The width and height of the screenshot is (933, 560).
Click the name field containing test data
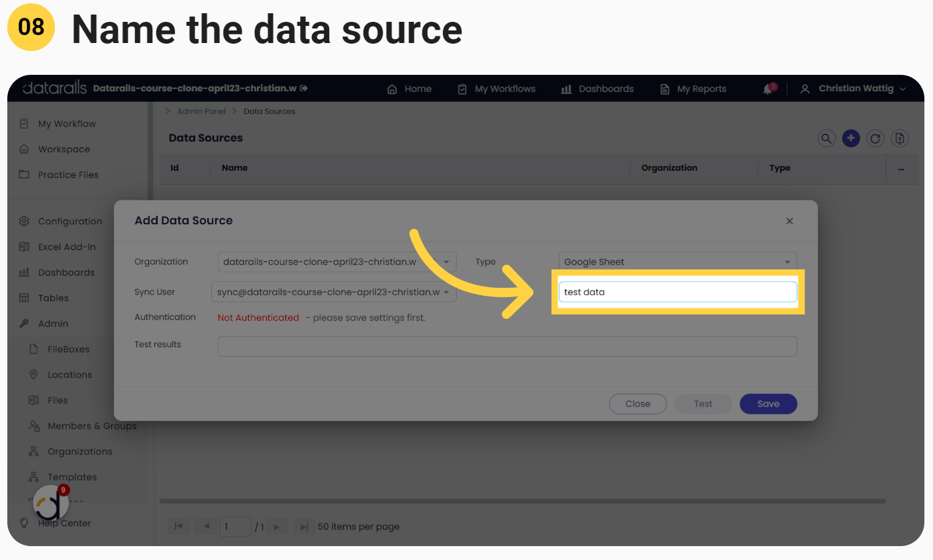point(677,292)
